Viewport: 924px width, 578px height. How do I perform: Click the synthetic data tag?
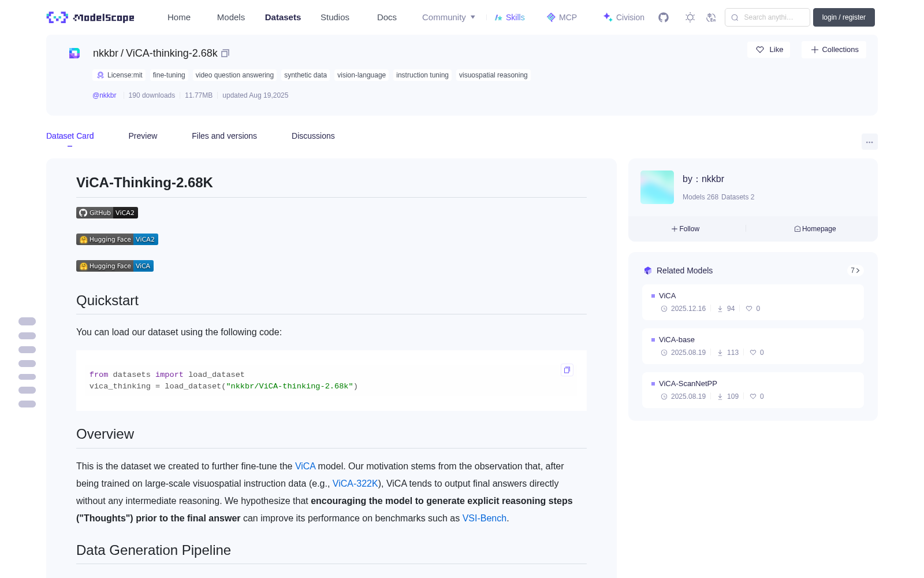pos(305,75)
